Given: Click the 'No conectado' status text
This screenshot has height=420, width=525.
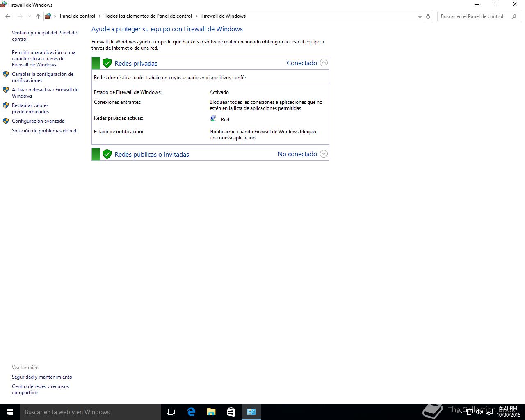Looking at the screenshot, I should tap(297, 154).
